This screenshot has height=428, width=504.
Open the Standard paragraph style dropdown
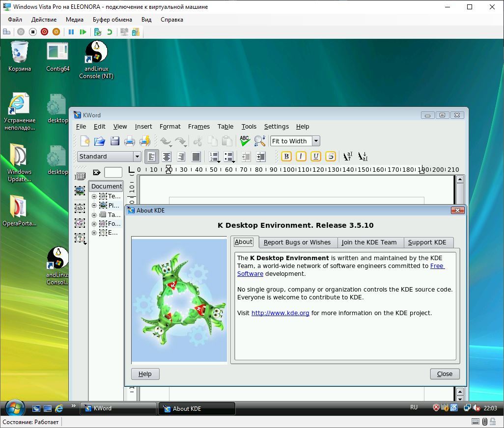click(137, 157)
